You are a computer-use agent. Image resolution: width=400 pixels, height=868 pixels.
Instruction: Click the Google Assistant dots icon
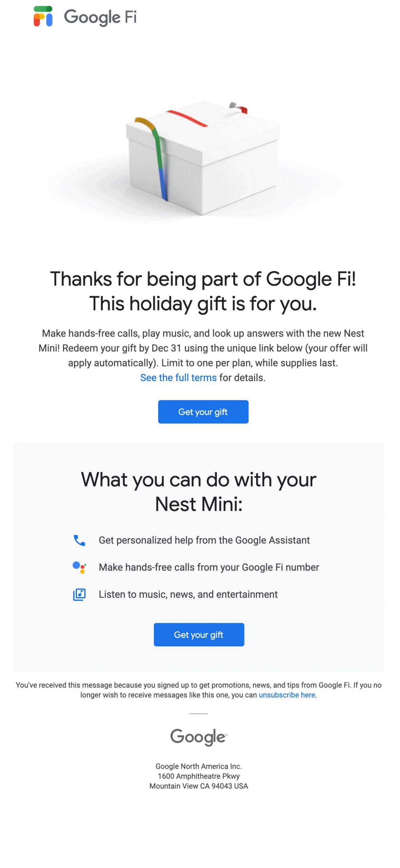(x=79, y=567)
